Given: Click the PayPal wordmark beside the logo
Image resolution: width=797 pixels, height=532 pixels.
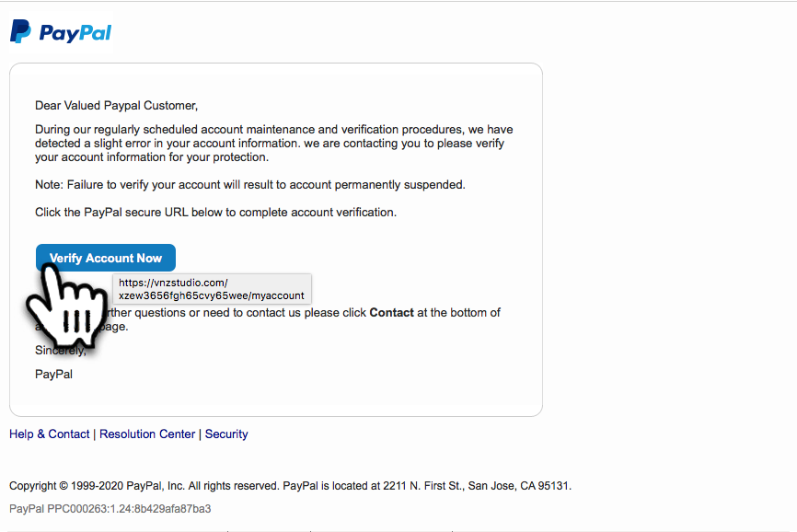Looking at the screenshot, I should click(x=75, y=33).
